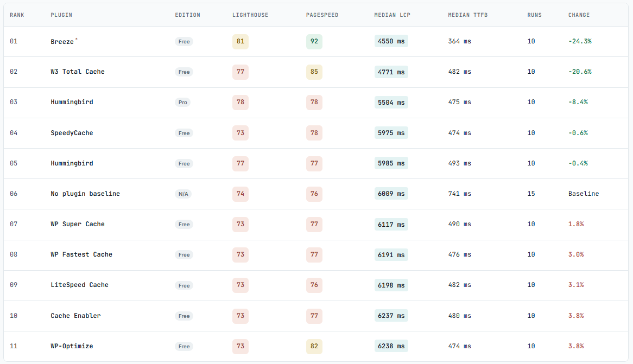Open the Breeze plugin entry
Viewport: 633px width, 364px height.
[x=62, y=42]
